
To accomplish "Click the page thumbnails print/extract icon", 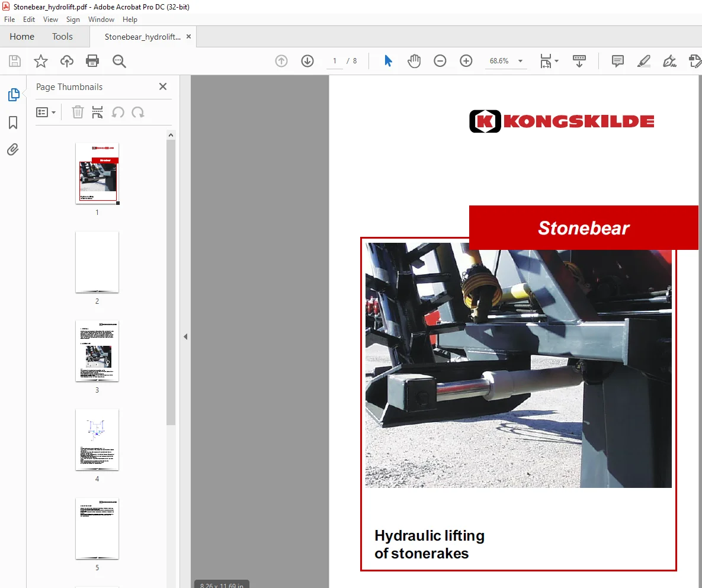I will pos(97,112).
